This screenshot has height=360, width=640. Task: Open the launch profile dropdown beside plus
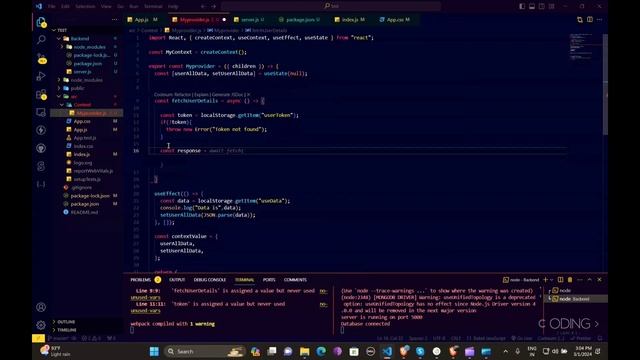click(552, 280)
